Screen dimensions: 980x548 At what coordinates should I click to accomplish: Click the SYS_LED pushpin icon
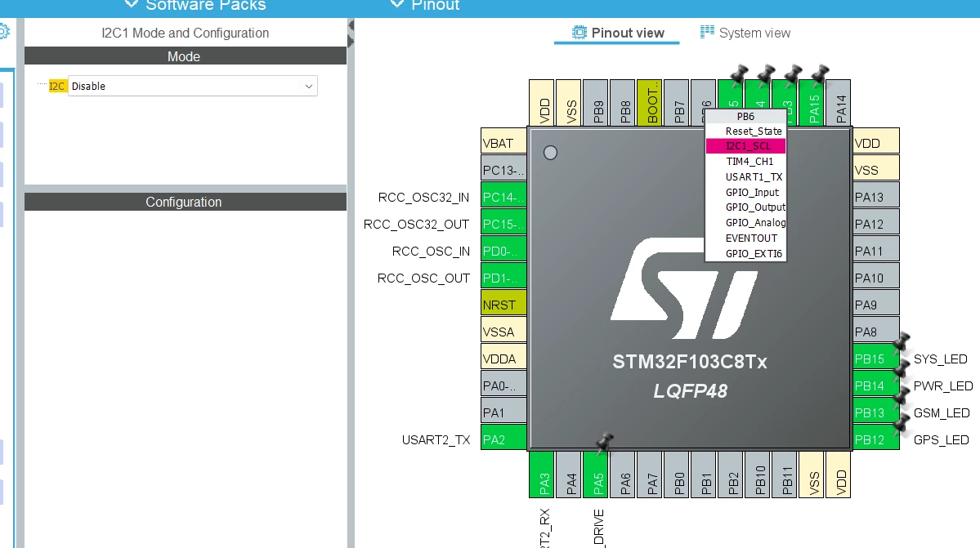coord(902,342)
